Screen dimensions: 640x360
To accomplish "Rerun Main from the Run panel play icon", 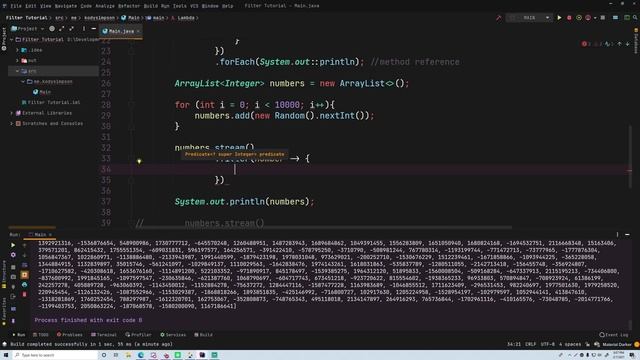I will point(13,245).
